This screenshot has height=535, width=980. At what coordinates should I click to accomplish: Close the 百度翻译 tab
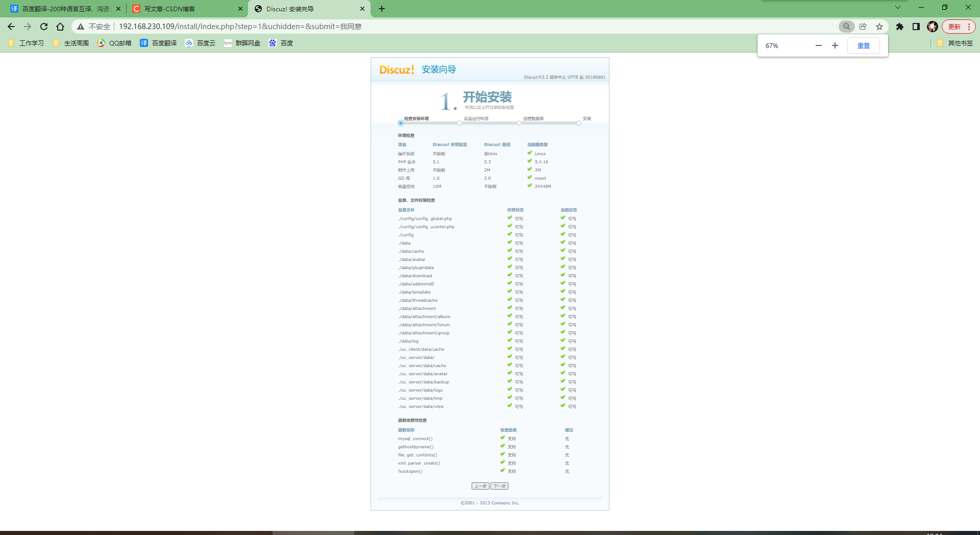[118, 9]
